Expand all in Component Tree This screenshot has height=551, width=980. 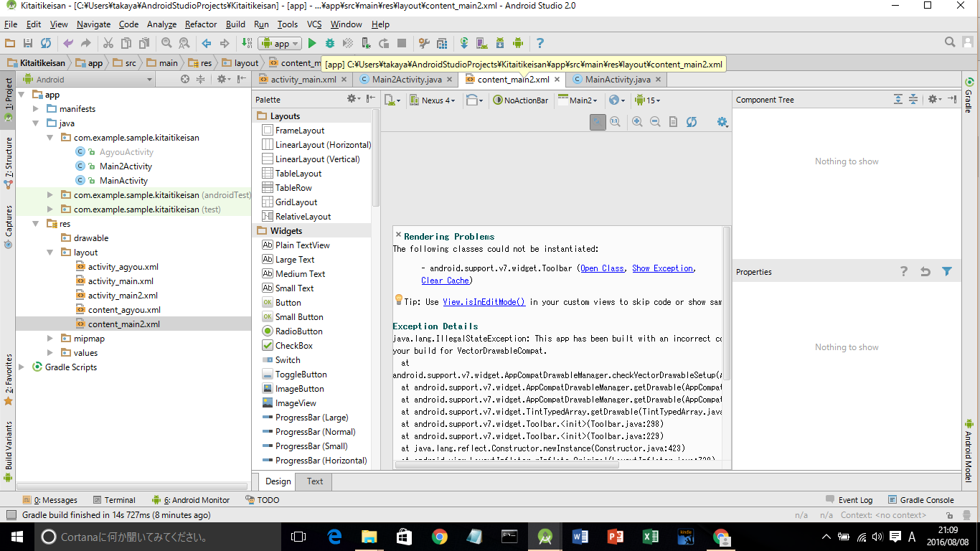pos(898,100)
